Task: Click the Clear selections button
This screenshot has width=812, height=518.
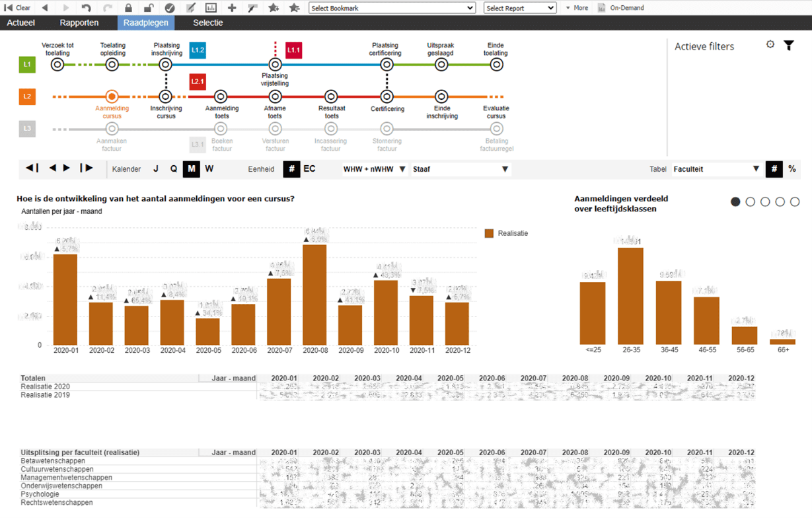Action: pos(17,8)
